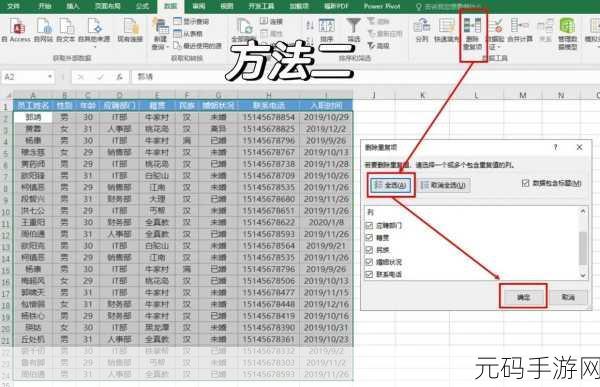This screenshot has height=387, width=600.
Task: Toggle the 民族 column checkbox
Action: (369, 250)
